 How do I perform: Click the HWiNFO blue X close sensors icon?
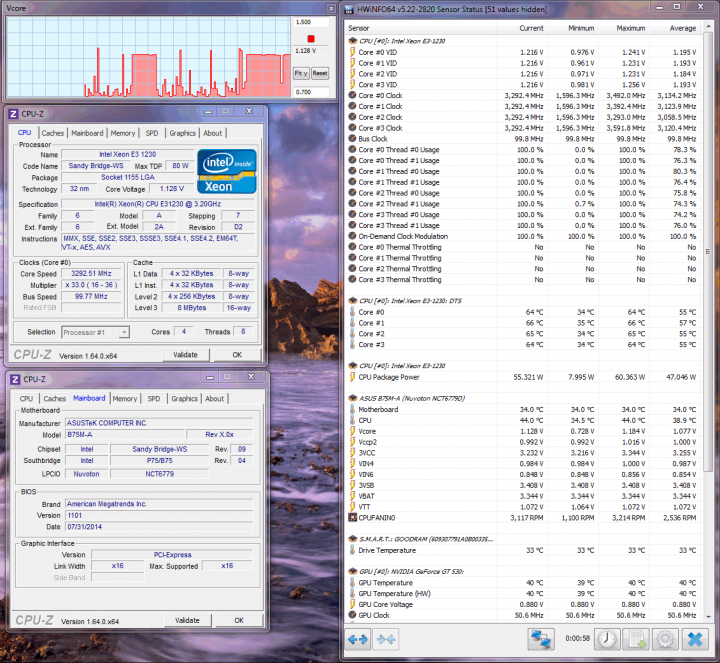click(x=695, y=639)
